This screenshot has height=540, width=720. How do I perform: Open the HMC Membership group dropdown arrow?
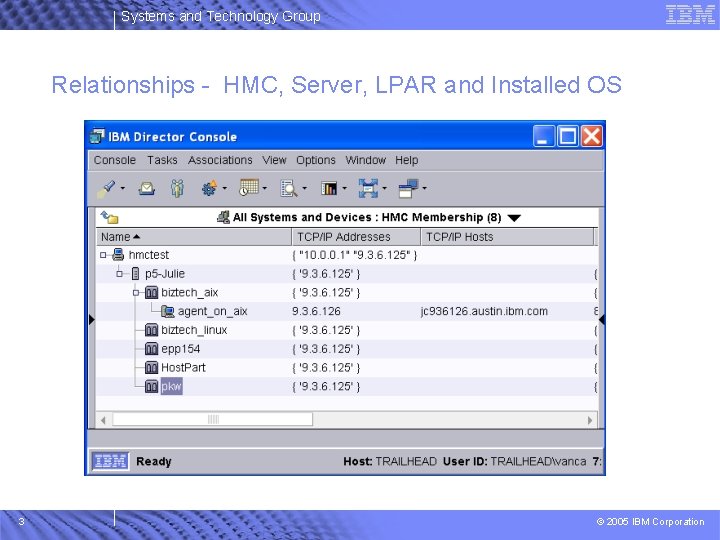pyautogui.click(x=514, y=218)
